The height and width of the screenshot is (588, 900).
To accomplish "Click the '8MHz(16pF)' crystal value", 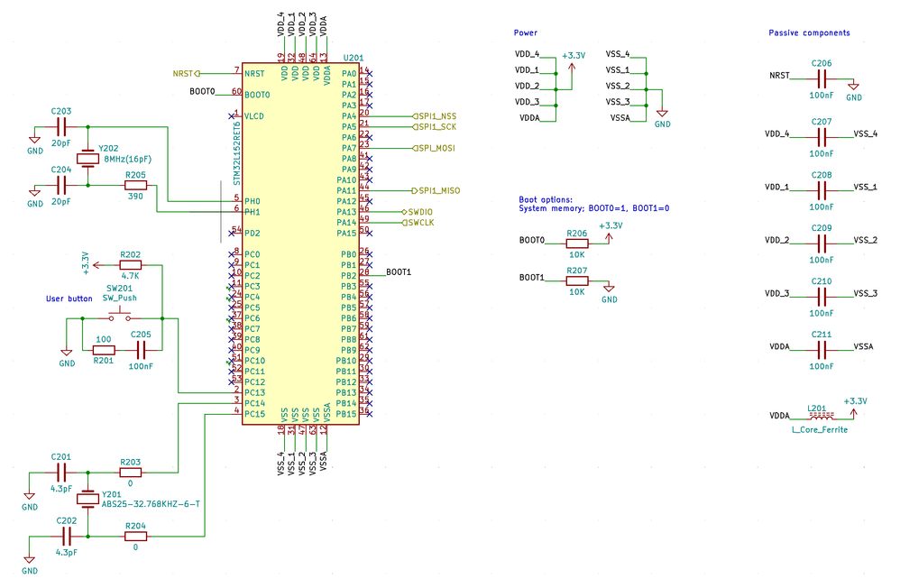I will [128, 159].
